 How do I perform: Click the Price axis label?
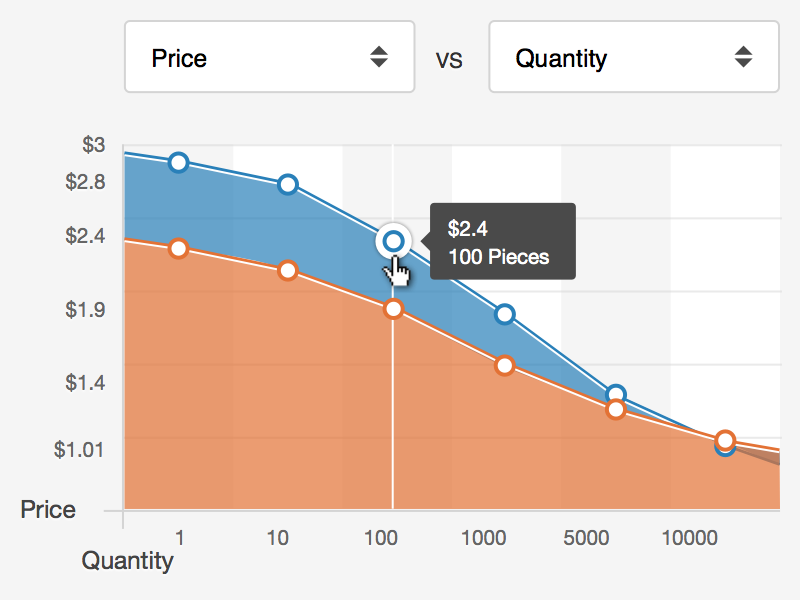pyautogui.click(x=50, y=510)
